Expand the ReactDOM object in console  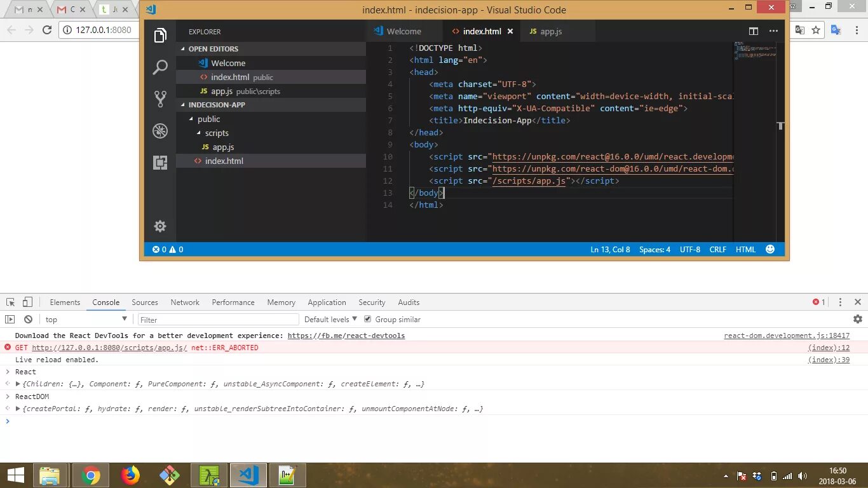click(18, 409)
